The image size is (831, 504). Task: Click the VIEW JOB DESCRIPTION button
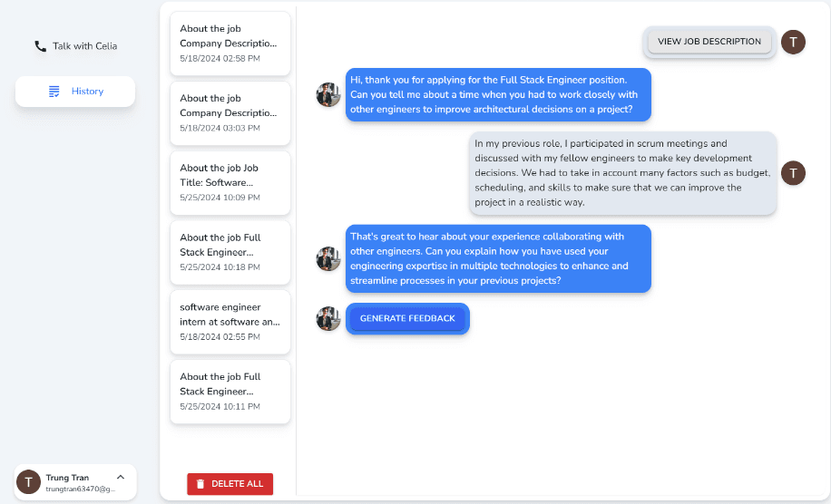[709, 42]
